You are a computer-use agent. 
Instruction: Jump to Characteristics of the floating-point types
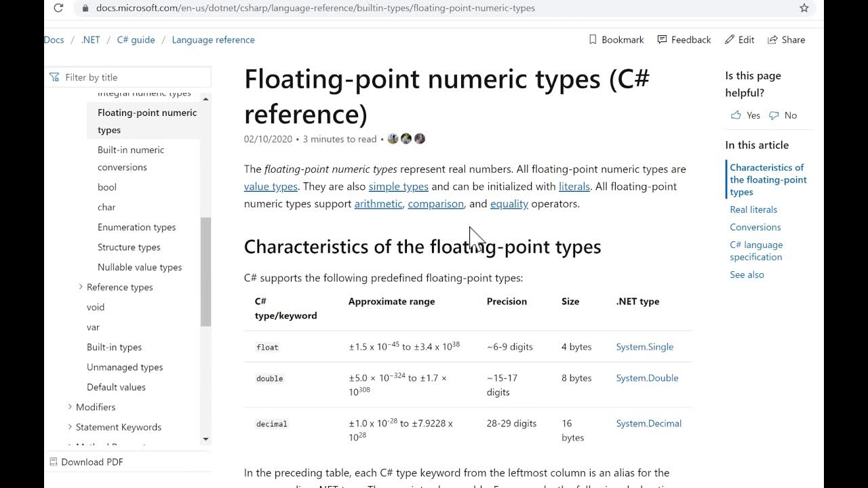click(x=768, y=180)
